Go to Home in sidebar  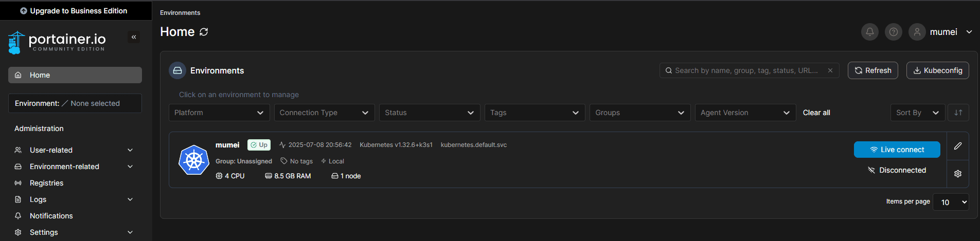[x=75, y=75]
